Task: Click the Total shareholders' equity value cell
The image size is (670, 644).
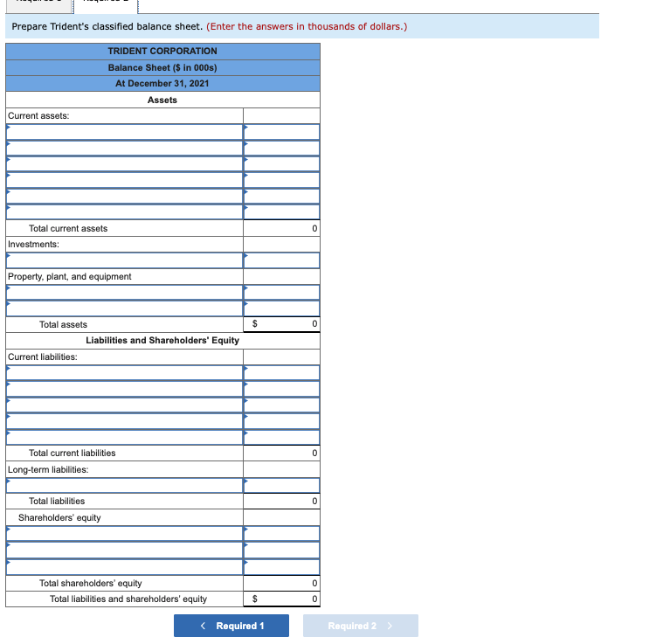Action: tap(281, 584)
